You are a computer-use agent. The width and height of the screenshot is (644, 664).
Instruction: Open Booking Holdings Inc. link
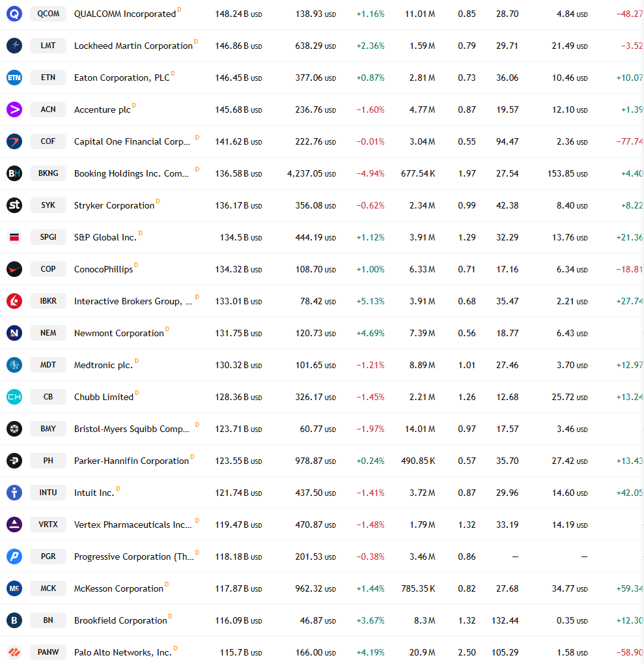[132, 173]
